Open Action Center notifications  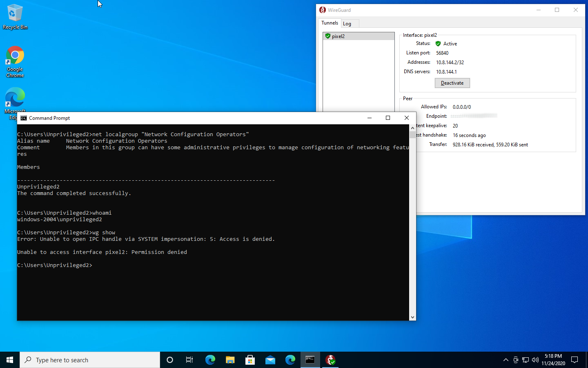coord(575,360)
